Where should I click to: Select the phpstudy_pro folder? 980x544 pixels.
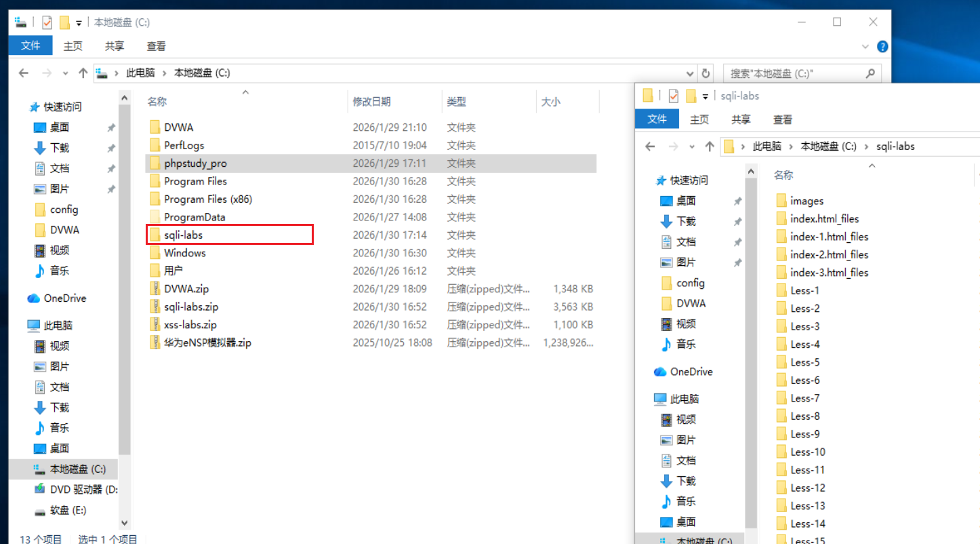pyautogui.click(x=371, y=163)
